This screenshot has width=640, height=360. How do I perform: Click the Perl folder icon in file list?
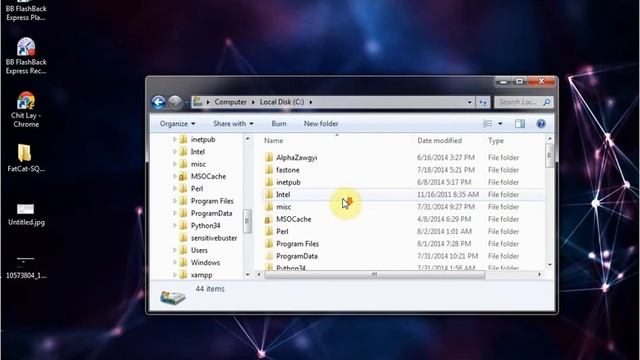tap(269, 231)
